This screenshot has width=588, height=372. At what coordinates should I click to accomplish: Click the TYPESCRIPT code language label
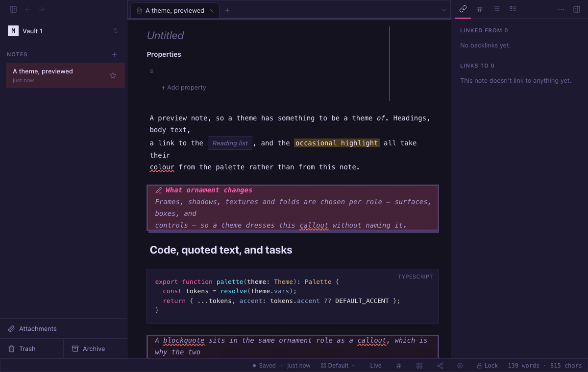(416, 277)
